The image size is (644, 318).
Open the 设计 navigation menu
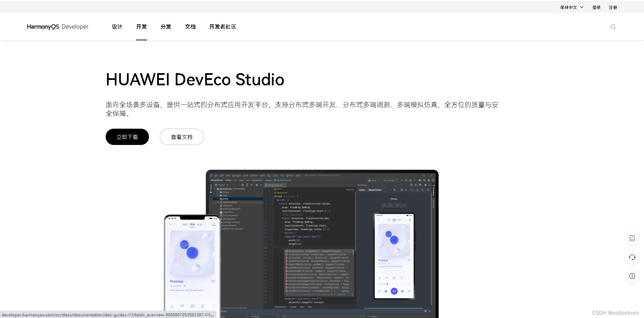point(117,27)
